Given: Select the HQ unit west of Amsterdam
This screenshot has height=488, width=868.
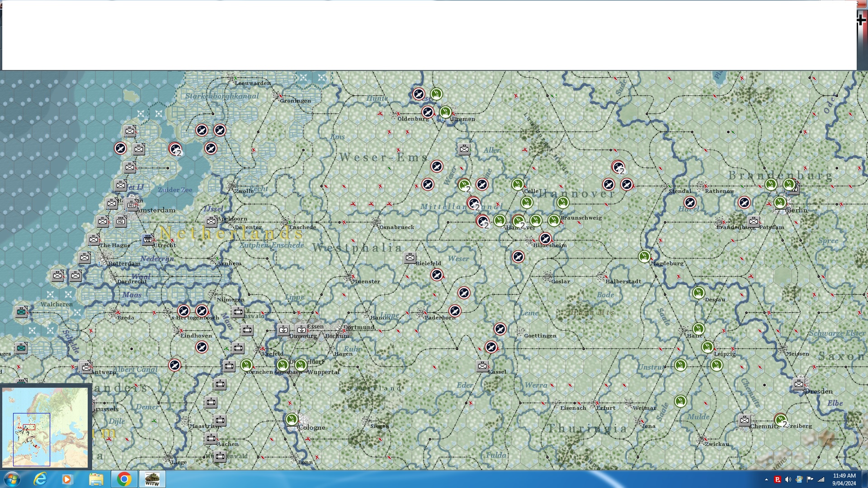Looking at the screenshot, I should tap(121, 221).
